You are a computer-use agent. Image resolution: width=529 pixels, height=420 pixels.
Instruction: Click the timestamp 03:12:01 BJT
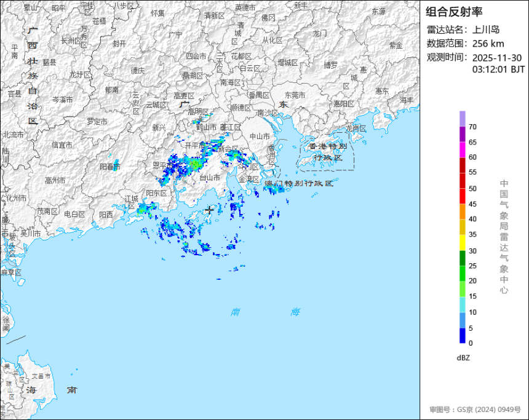pos(499,69)
